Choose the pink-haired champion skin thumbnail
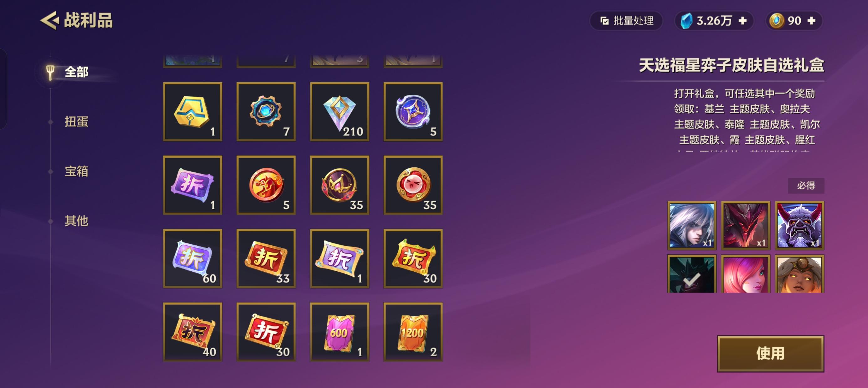This screenshot has width=868, height=388. pyautogui.click(x=745, y=274)
